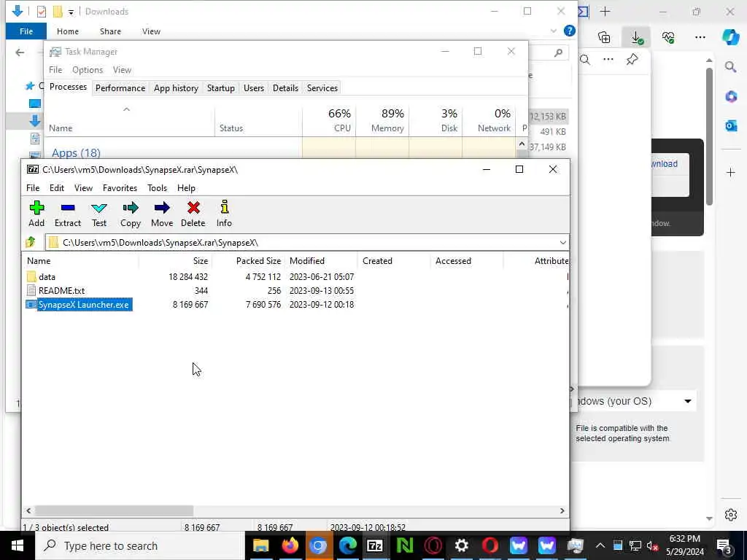This screenshot has width=747, height=560.
Task: Click the left arrow of horizontal scrollbar
Action: click(x=28, y=510)
